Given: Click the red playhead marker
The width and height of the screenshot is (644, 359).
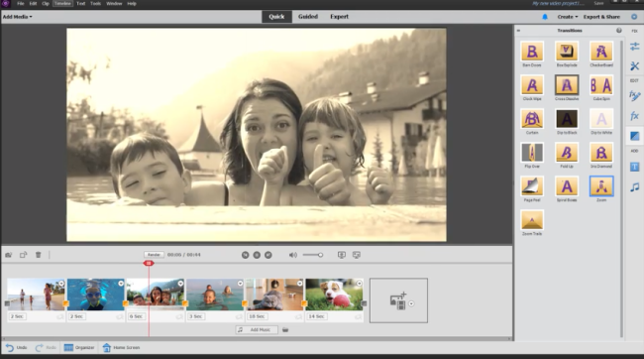Looking at the screenshot, I should [149, 263].
